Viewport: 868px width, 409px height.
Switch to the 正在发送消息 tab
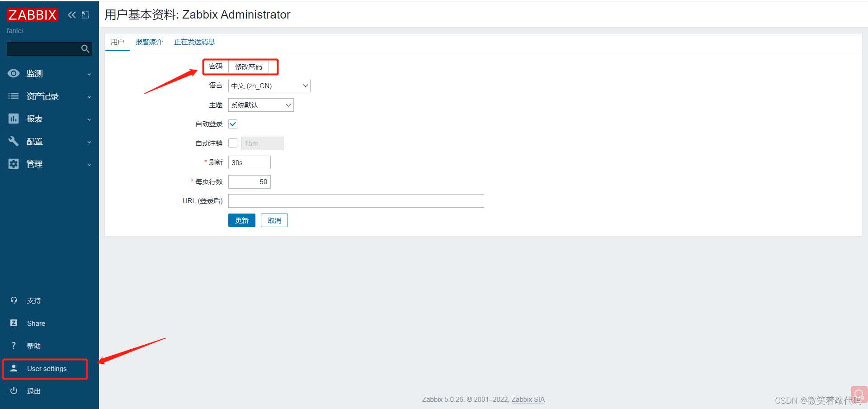click(194, 42)
